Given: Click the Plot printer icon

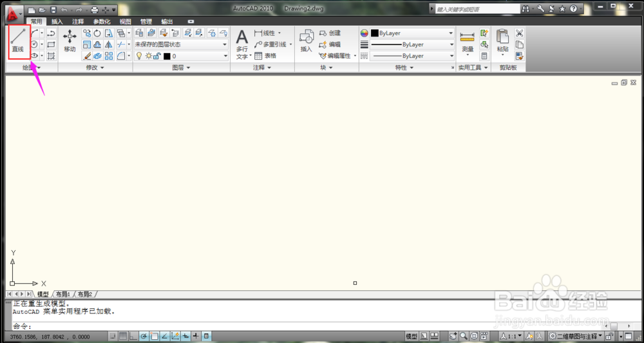Looking at the screenshot, I should click(x=95, y=10).
